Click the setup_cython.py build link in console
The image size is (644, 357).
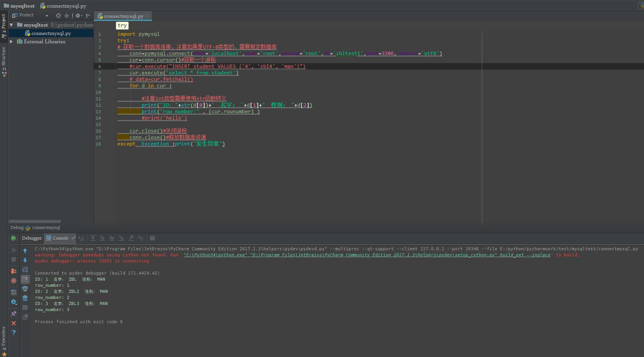pos(367,255)
